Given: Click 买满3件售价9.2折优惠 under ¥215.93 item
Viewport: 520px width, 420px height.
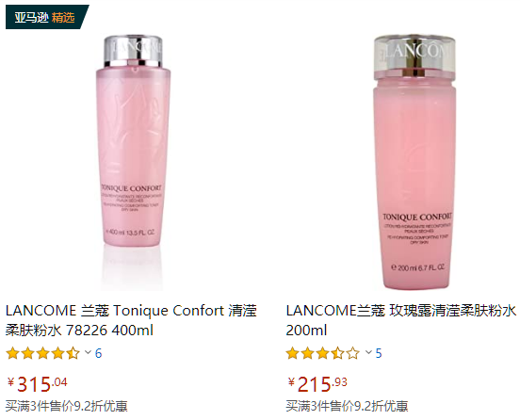Looking at the screenshot, I should point(348,406).
